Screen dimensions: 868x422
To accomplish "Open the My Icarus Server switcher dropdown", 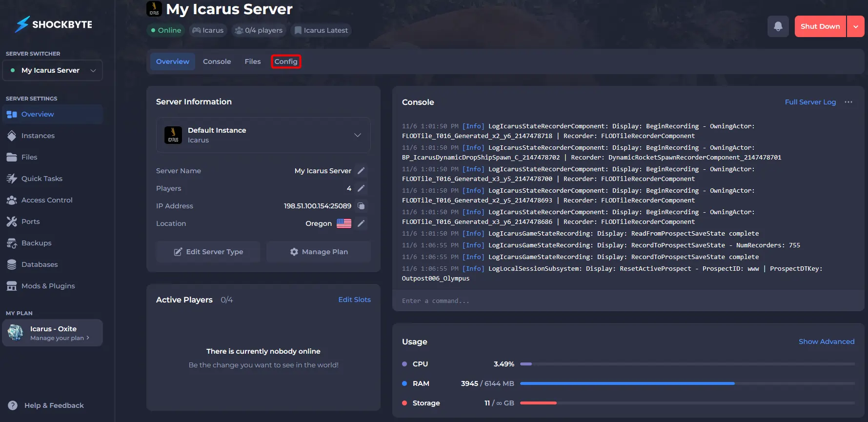I will coord(52,70).
